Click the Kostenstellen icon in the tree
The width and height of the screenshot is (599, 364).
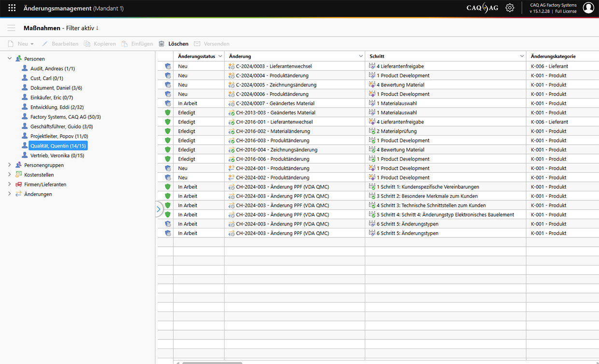pyautogui.click(x=19, y=175)
